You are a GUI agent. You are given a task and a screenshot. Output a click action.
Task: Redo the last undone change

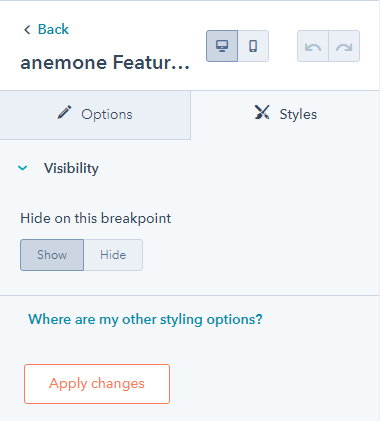click(344, 46)
